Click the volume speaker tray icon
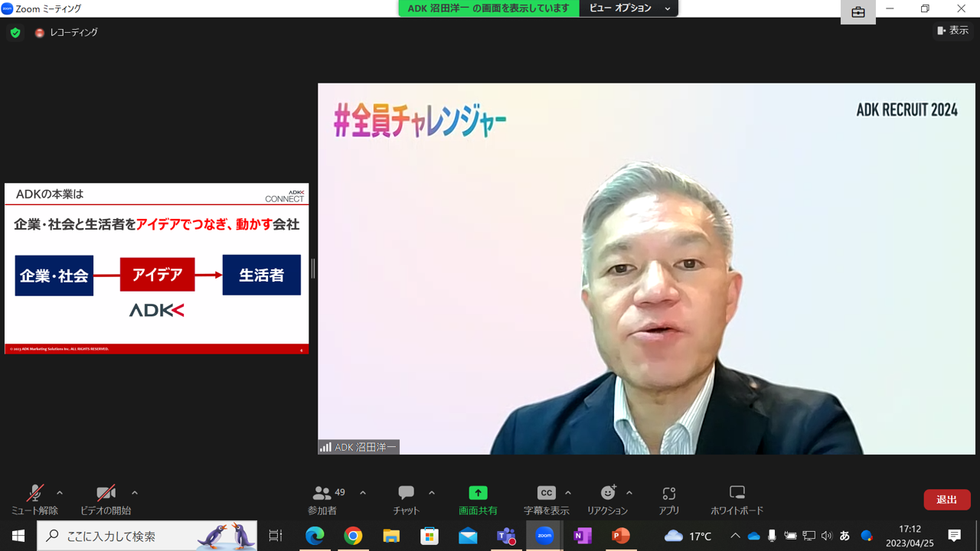Image resolution: width=980 pixels, height=551 pixels. click(826, 536)
